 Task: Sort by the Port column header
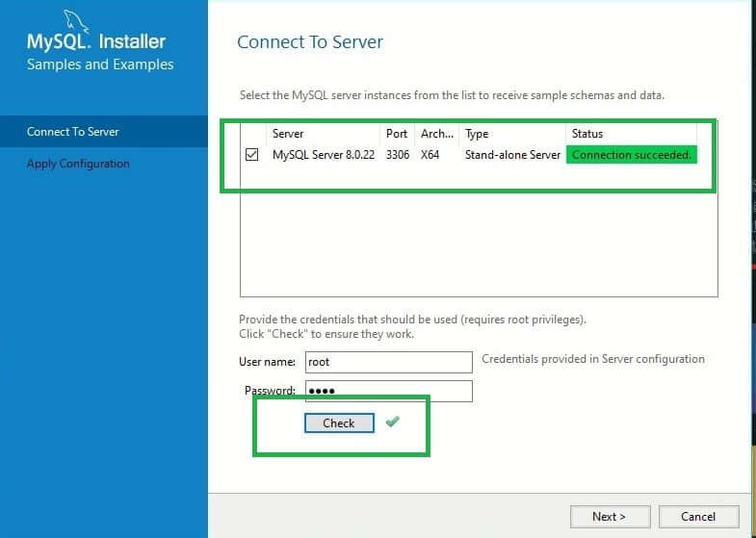397,134
